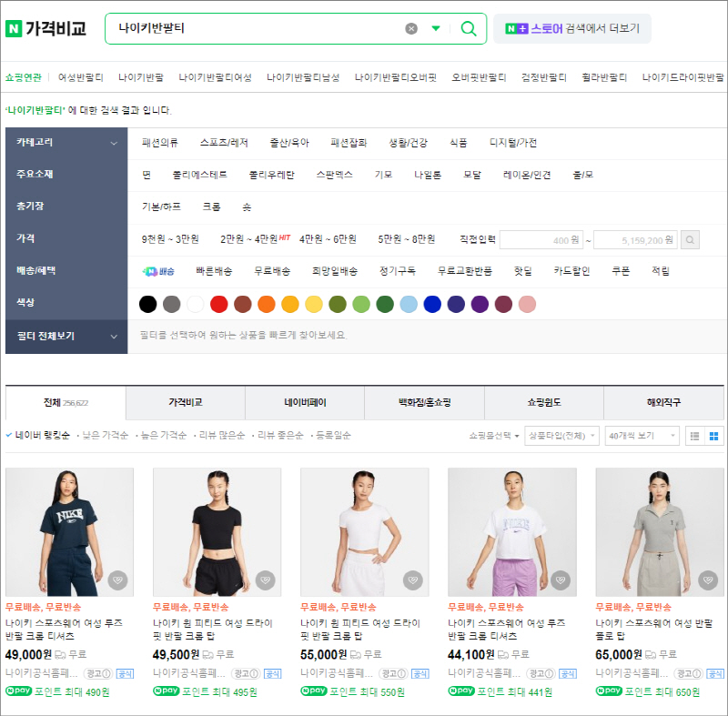Toggle the 면 material filter

click(147, 175)
